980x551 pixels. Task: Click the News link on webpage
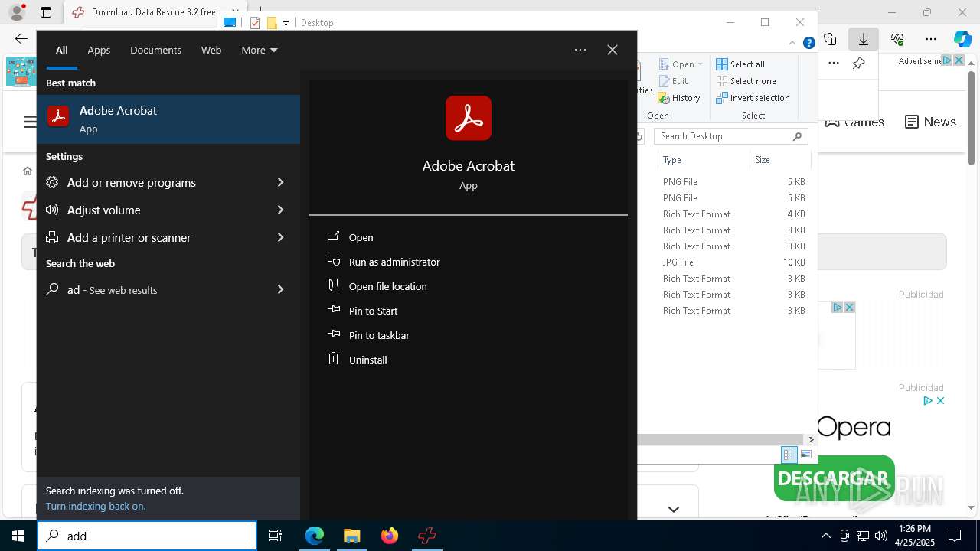pyautogui.click(x=931, y=122)
